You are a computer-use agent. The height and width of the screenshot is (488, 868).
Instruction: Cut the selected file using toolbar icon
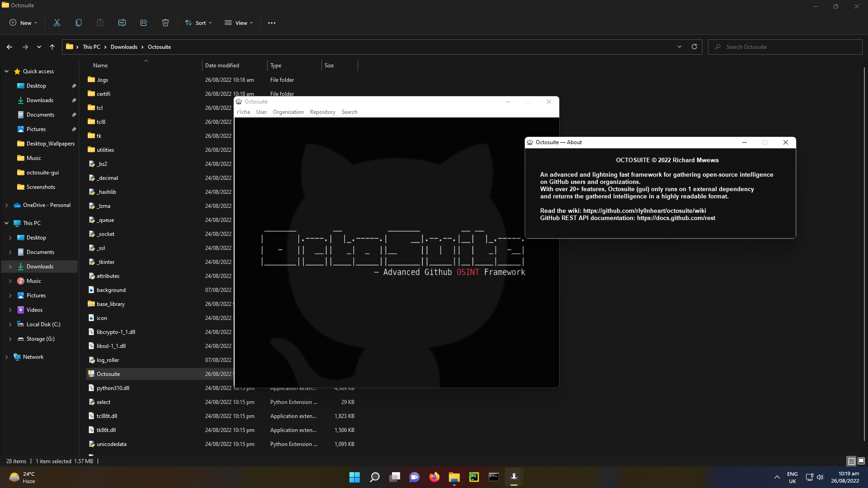[x=57, y=23]
